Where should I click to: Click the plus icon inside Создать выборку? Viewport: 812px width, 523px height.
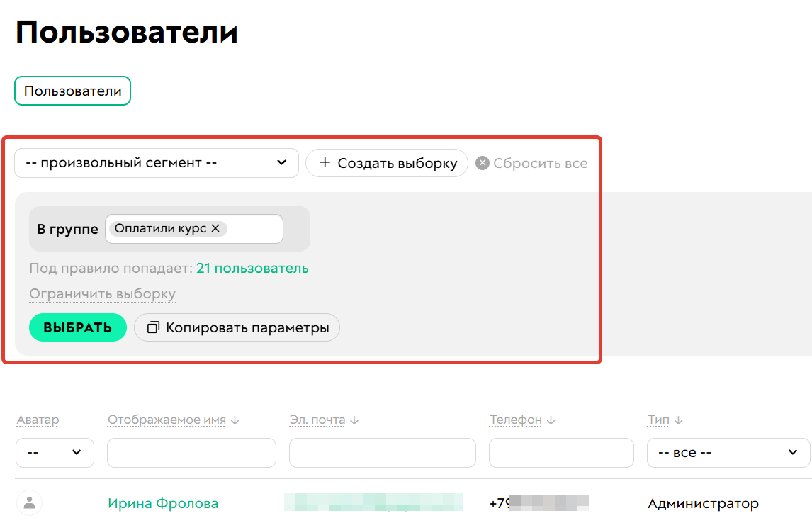point(325,163)
